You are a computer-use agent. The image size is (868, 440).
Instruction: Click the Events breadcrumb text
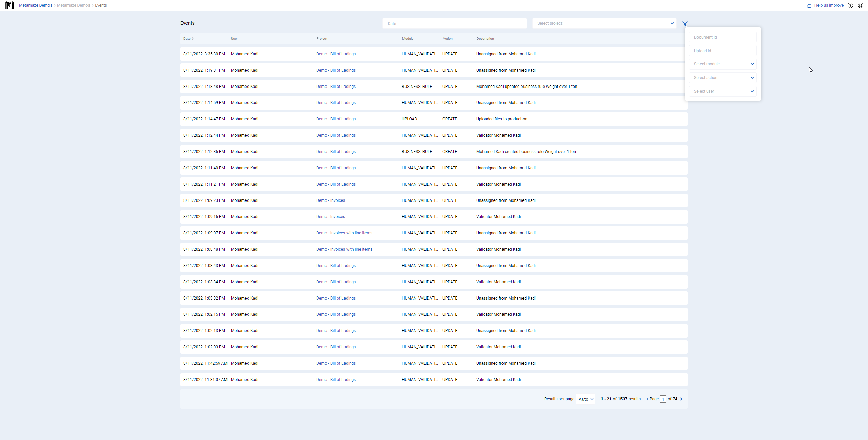tap(101, 5)
